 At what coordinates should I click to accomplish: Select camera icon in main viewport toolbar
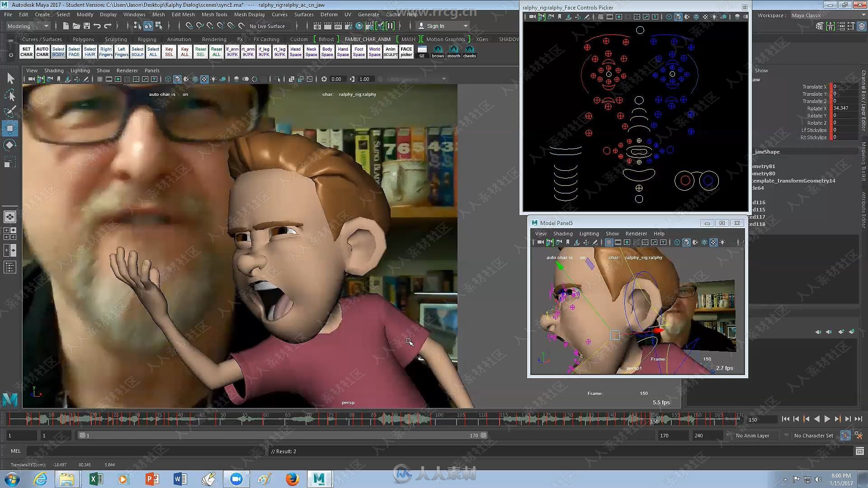click(31, 79)
